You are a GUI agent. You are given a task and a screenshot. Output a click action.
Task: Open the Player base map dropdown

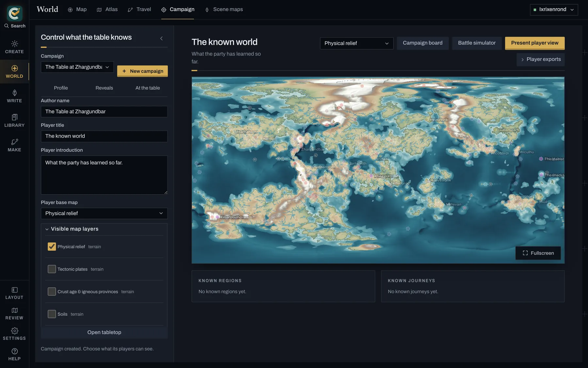coord(104,213)
